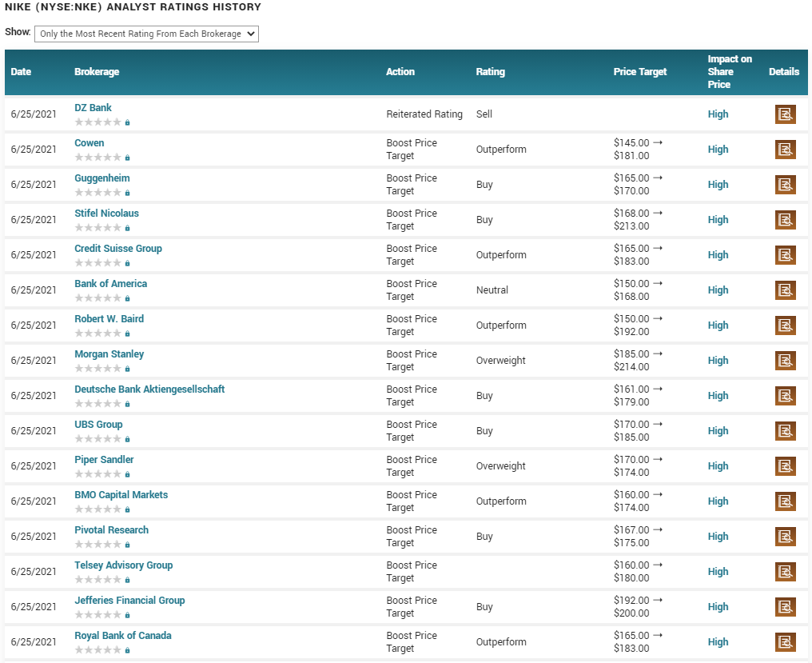Select Morgan Stanley price target $185.00 to $214.00
Screen dimensions: 812x663
638,360
